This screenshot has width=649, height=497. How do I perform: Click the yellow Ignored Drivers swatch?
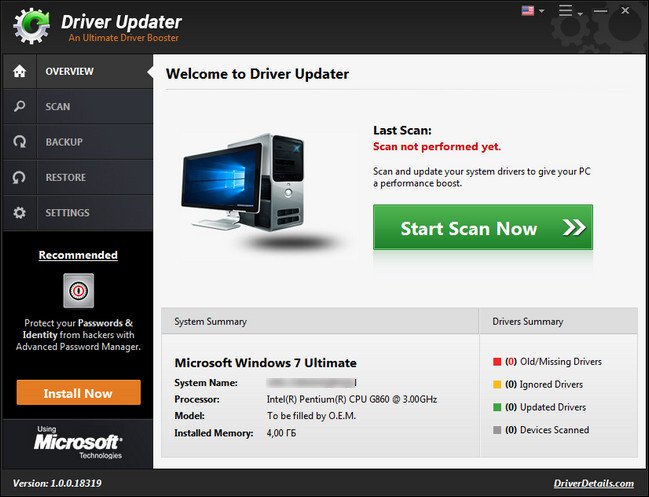(x=497, y=385)
